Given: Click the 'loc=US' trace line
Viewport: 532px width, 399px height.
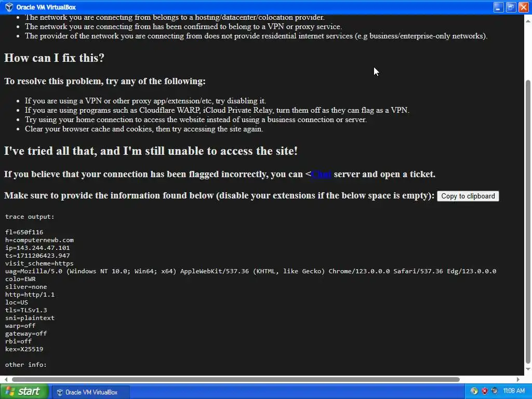Looking at the screenshot, I should pyautogui.click(x=17, y=302).
